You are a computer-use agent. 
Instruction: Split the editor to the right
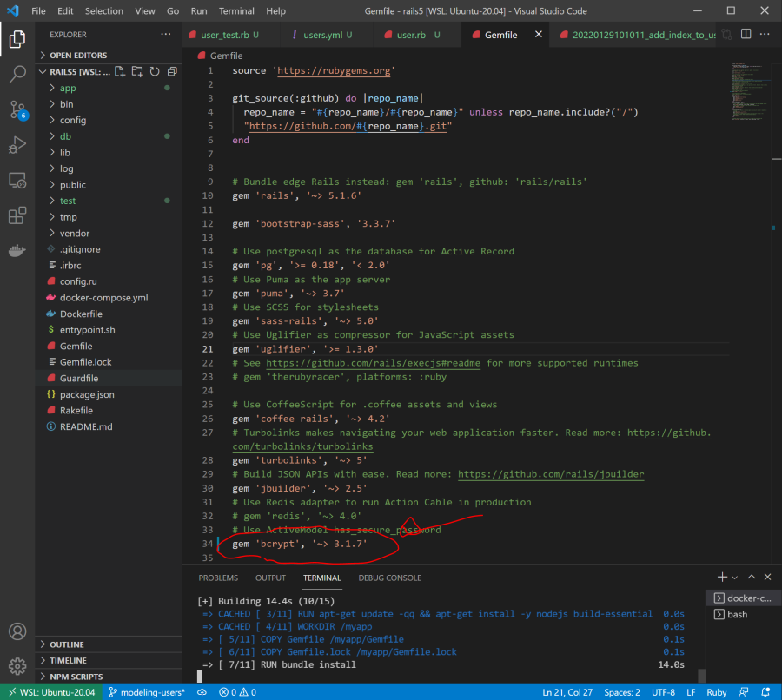point(746,35)
